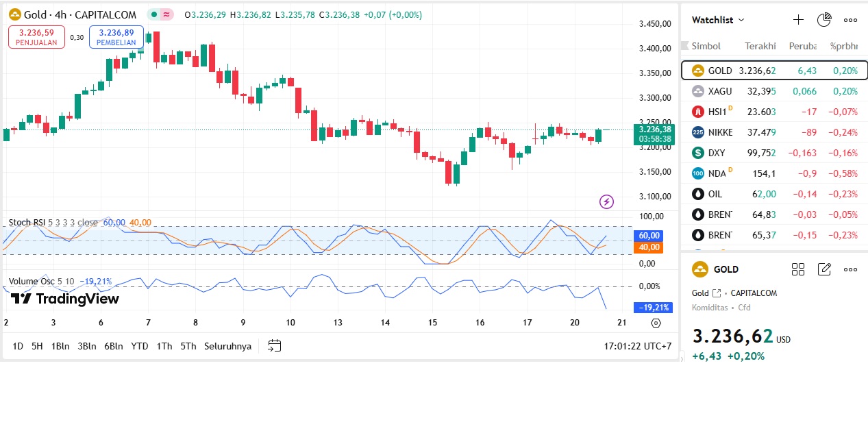This screenshot has height=444, width=868.
Task: Click the external link icon beside Gold
Action: coord(717,293)
